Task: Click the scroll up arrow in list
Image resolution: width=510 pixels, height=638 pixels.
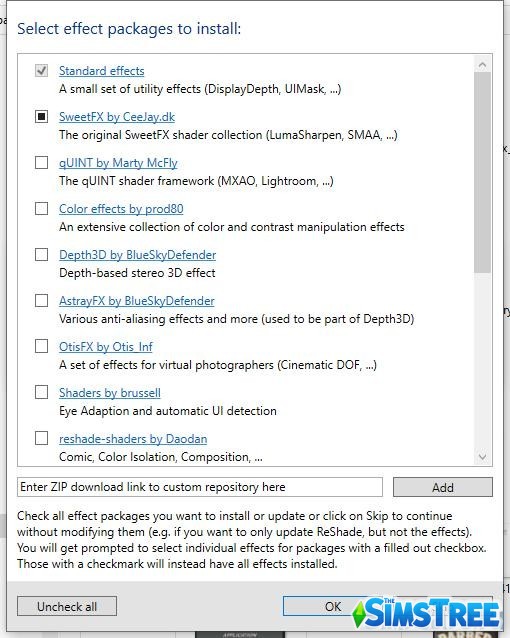Action: pos(483,65)
